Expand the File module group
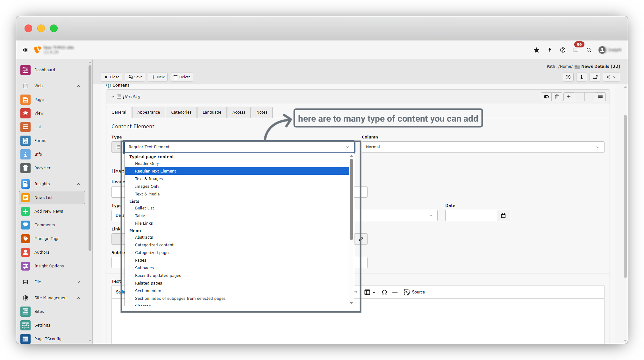 78,282
